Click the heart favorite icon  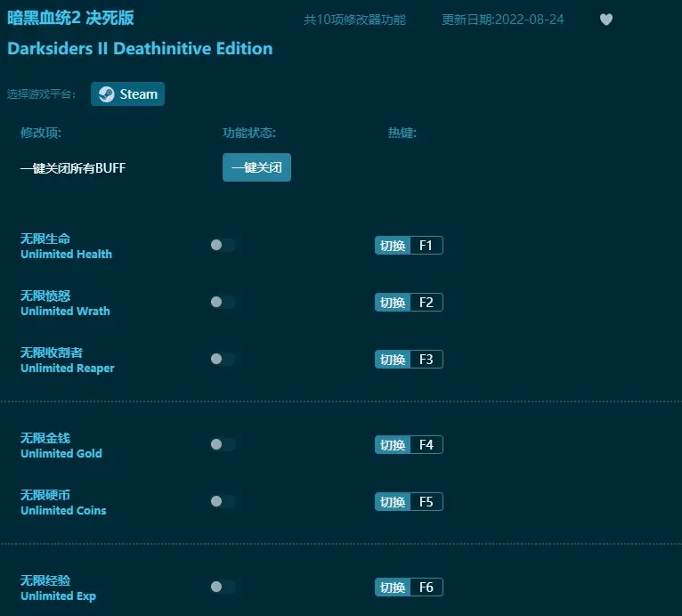click(x=606, y=20)
